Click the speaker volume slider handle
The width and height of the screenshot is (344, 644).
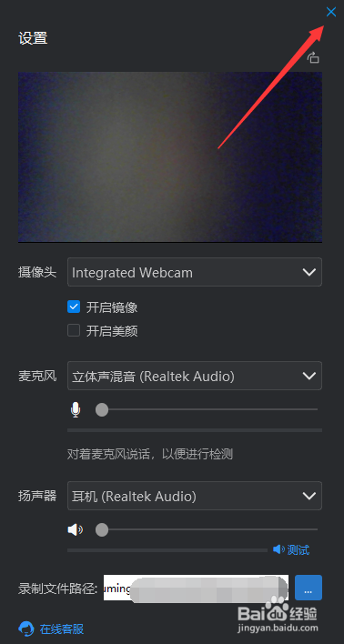point(102,529)
